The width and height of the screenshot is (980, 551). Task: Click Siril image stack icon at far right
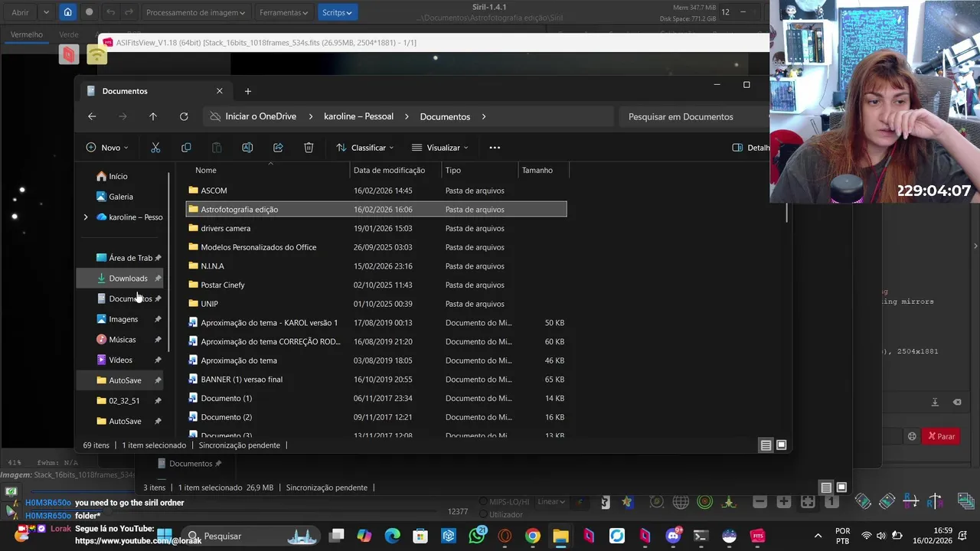pos(965,502)
